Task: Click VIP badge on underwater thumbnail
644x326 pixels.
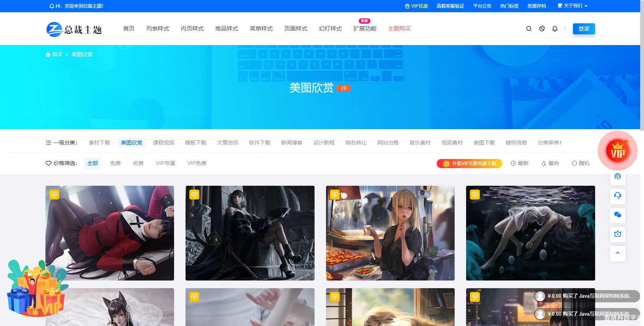Action: 475,195
